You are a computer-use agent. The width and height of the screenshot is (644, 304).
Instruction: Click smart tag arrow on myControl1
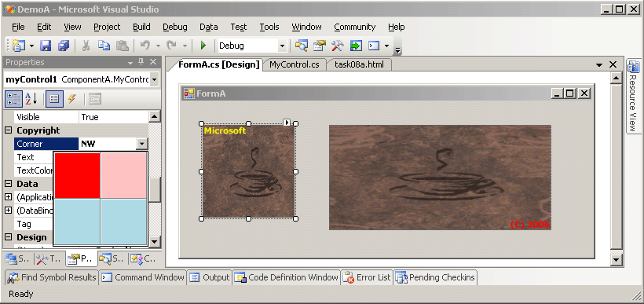click(x=287, y=122)
